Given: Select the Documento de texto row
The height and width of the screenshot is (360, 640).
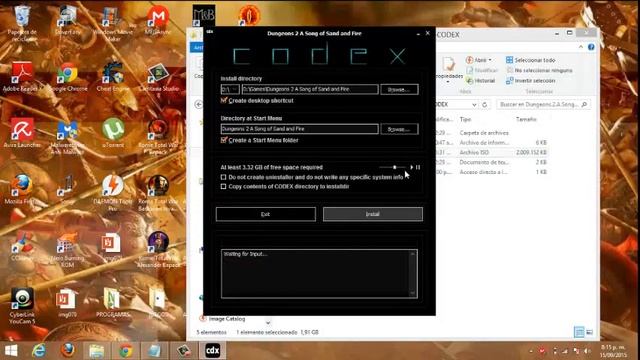Looking at the screenshot, I should coord(492,162).
